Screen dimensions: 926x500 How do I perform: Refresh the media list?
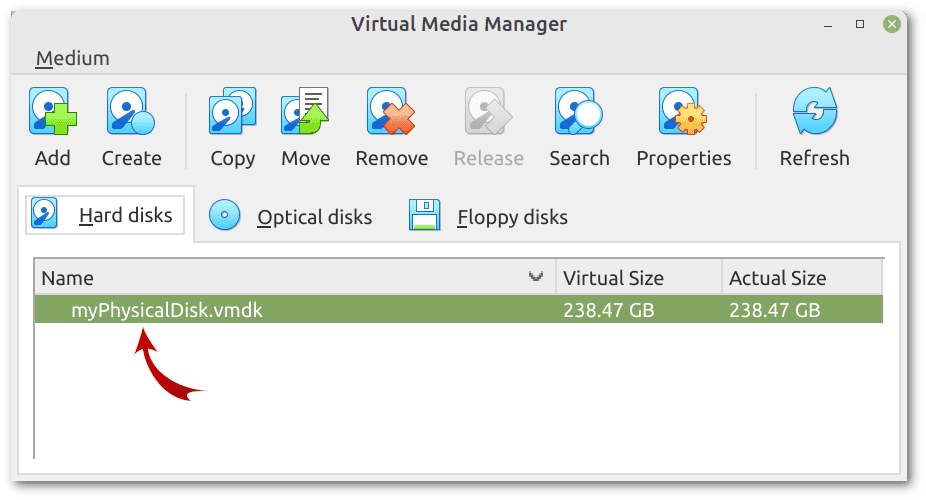coord(815,111)
